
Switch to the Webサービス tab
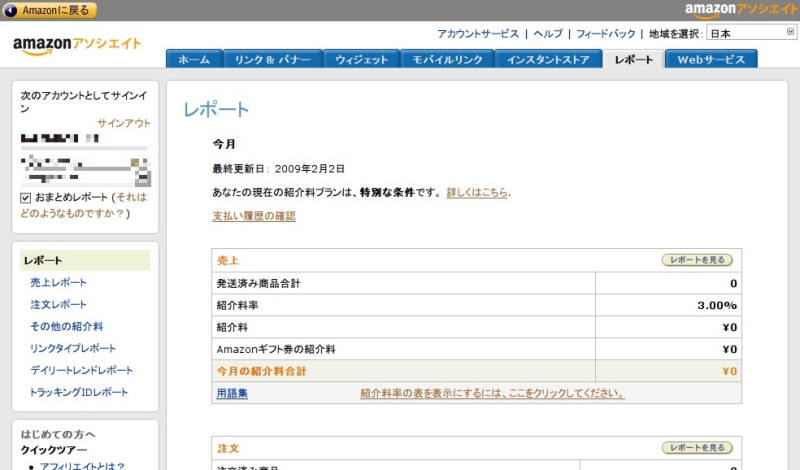(x=711, y=59)
